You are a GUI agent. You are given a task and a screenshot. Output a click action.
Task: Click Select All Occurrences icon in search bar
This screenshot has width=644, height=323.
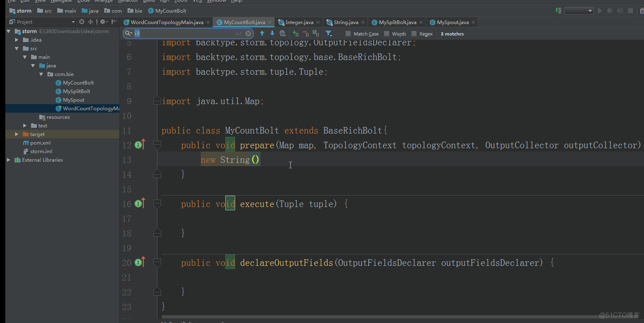[316, 33]
